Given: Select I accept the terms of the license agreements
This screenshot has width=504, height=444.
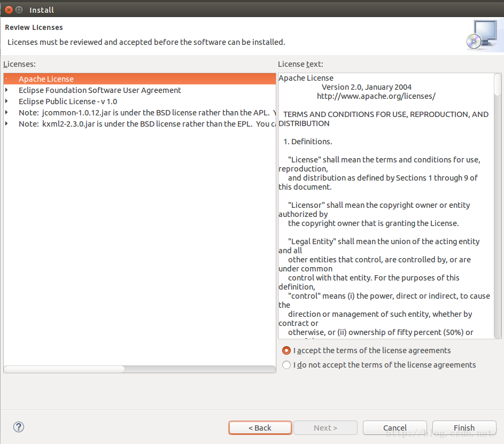Looking at the screenshot, I should [286, 350].
